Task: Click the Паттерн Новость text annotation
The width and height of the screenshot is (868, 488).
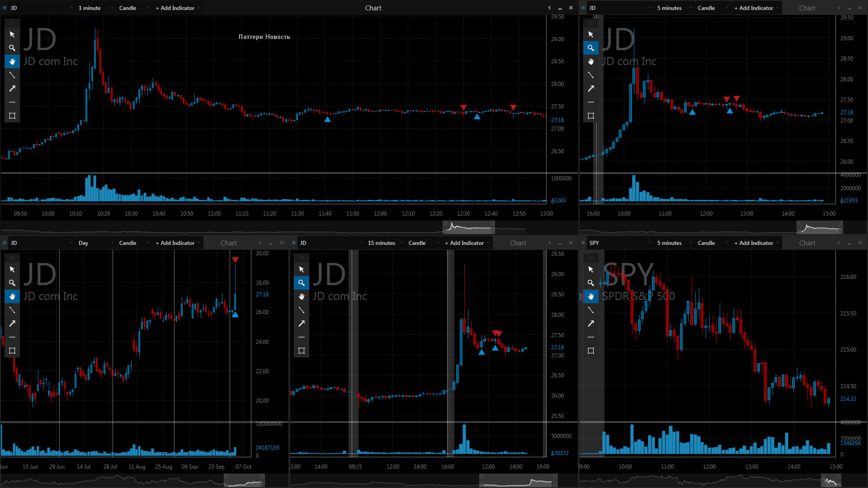Action: pos(264,37)
